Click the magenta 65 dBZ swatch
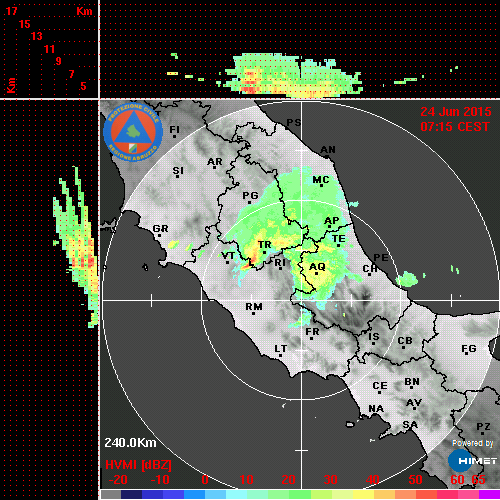Viewport: 500px width, 500px height. point(489,495)
